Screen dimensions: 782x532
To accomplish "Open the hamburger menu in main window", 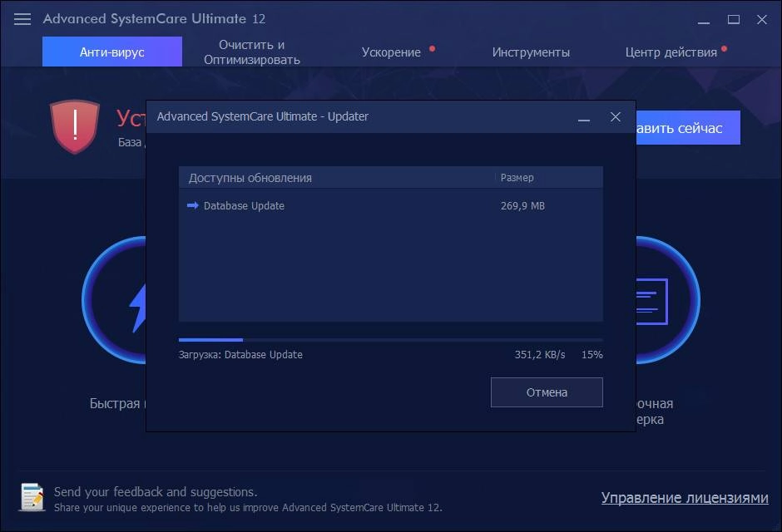I will click(x=22, y=19).
